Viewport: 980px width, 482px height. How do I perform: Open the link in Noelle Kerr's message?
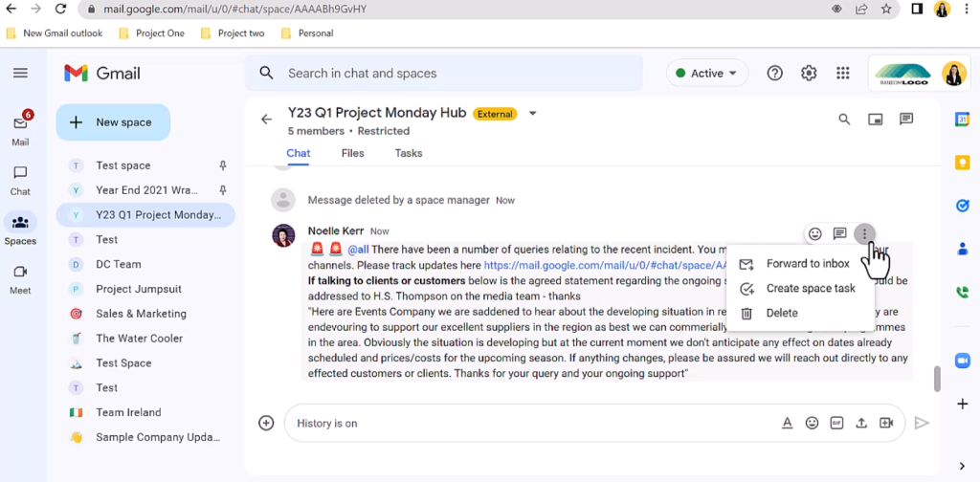[x=605, y=265]
